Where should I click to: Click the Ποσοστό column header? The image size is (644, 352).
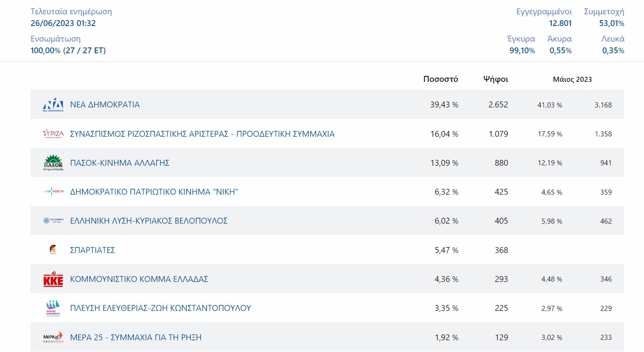pyautogui.click(x=441, y=79)
